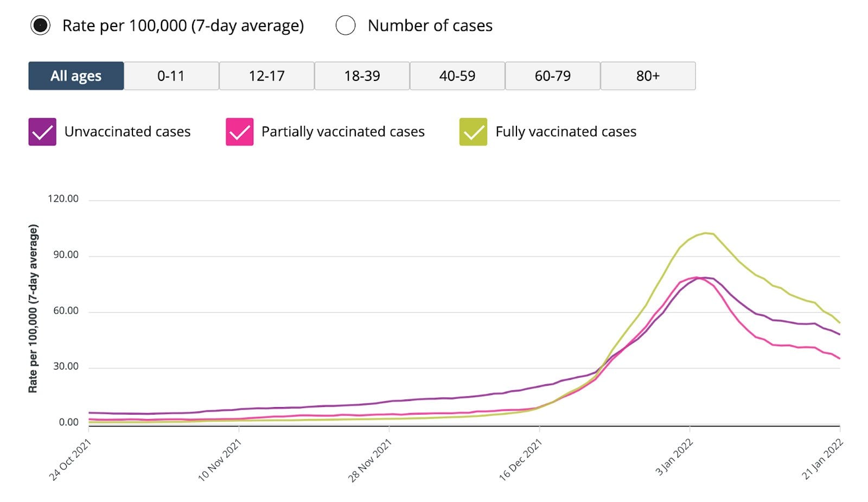Disable the green Fully vaccinated cases checkbox

click(473, 132)
